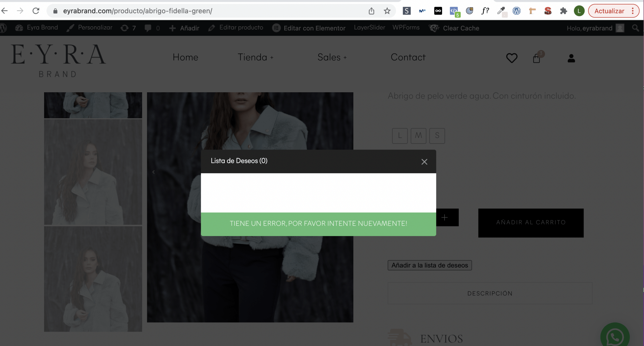The height and width of the screenshot is (346, 644).
Task: Click the browser forward arrow
Action: click(x=20, y=11)
